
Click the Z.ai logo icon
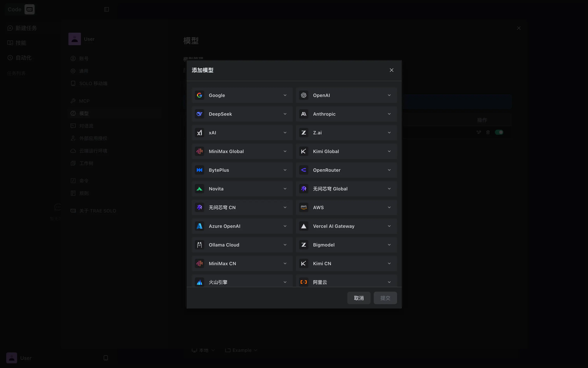[x=304, y=133]
